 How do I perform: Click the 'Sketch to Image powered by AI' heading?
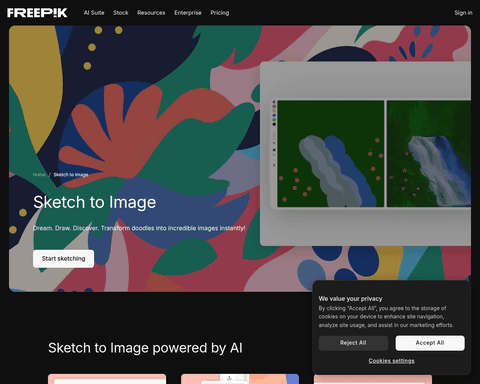pos(145,348)
